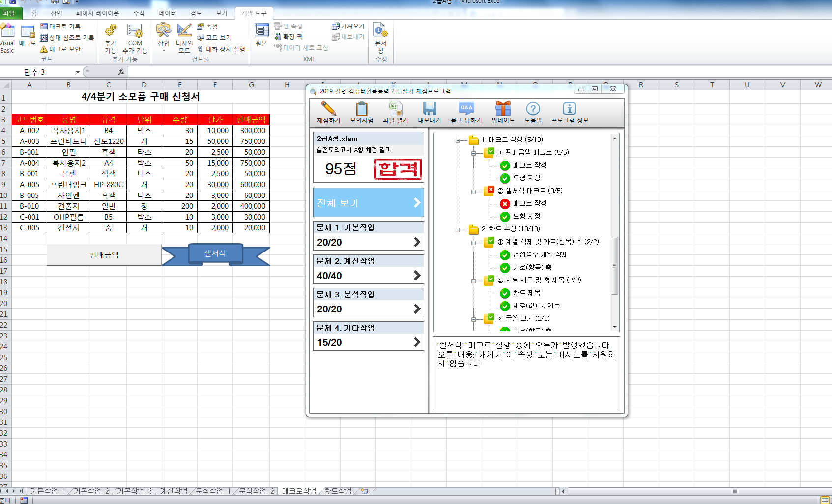Switch to 분석작업-1 sheet tab
The height and width of the screenshot is (504, 832).
[x=213, y=491]
